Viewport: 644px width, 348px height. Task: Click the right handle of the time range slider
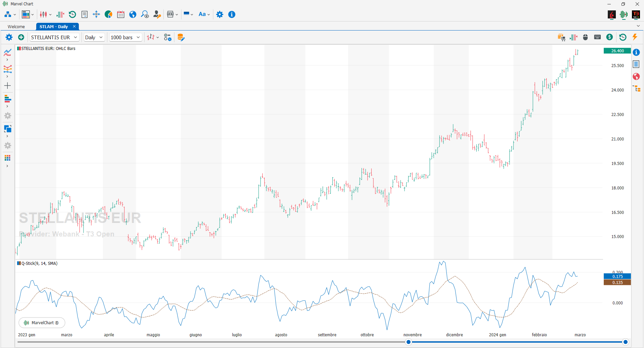[625, 342]
